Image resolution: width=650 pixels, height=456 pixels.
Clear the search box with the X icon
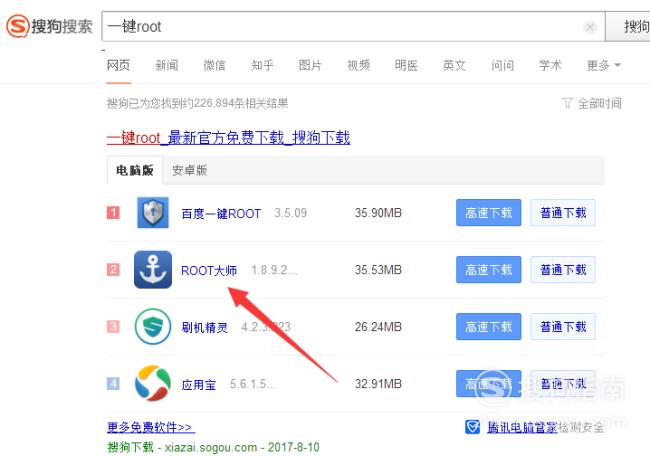(x=589, y=27)
